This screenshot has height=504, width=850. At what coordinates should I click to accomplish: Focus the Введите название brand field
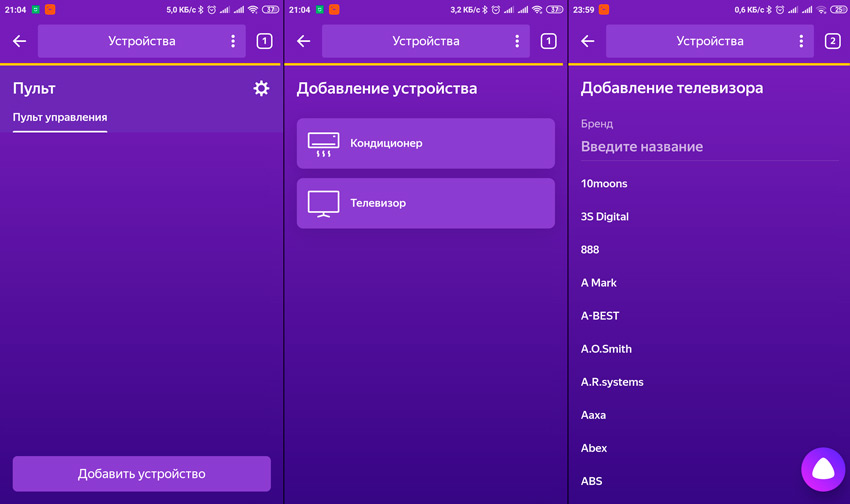(710, 147)
